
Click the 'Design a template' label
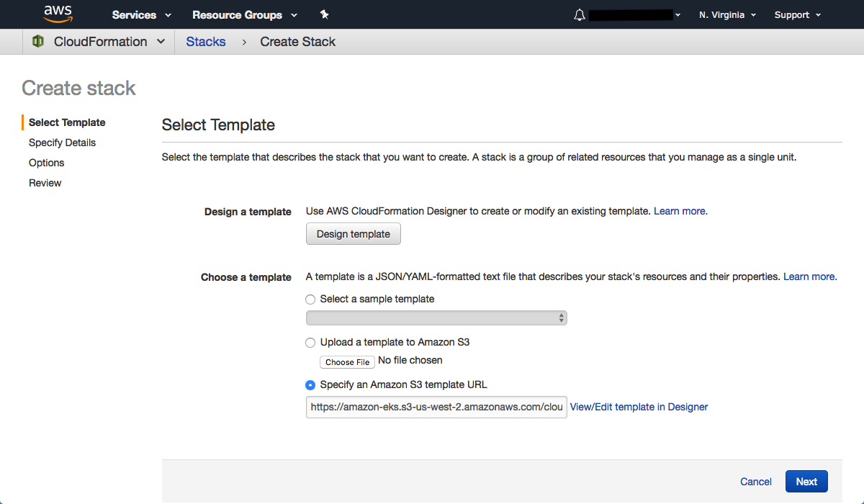(248, 212)
